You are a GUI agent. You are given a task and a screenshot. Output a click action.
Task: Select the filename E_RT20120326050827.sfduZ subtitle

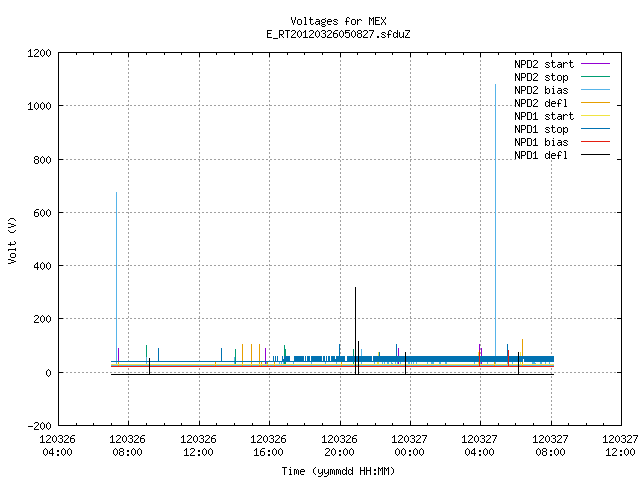coord(338,34)
